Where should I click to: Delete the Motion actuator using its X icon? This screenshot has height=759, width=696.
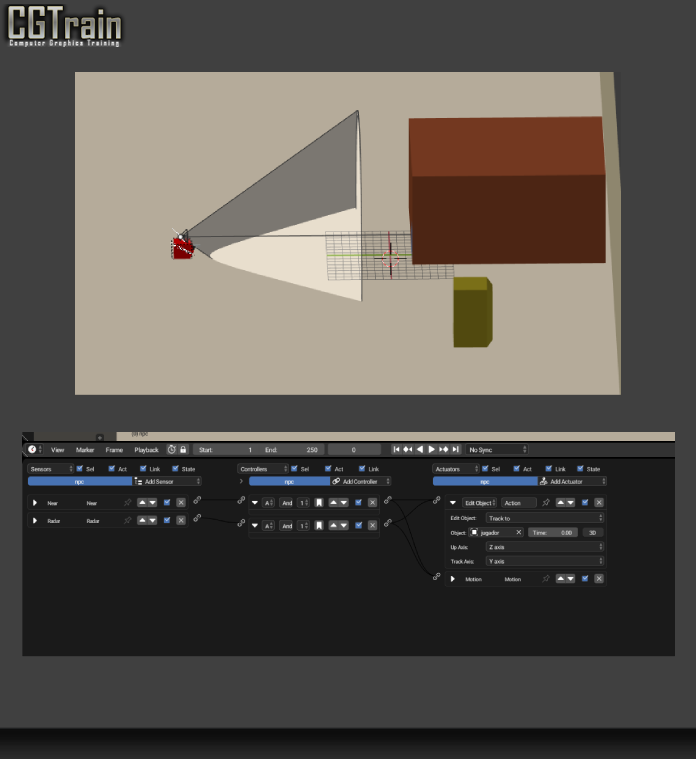point(599,579)
